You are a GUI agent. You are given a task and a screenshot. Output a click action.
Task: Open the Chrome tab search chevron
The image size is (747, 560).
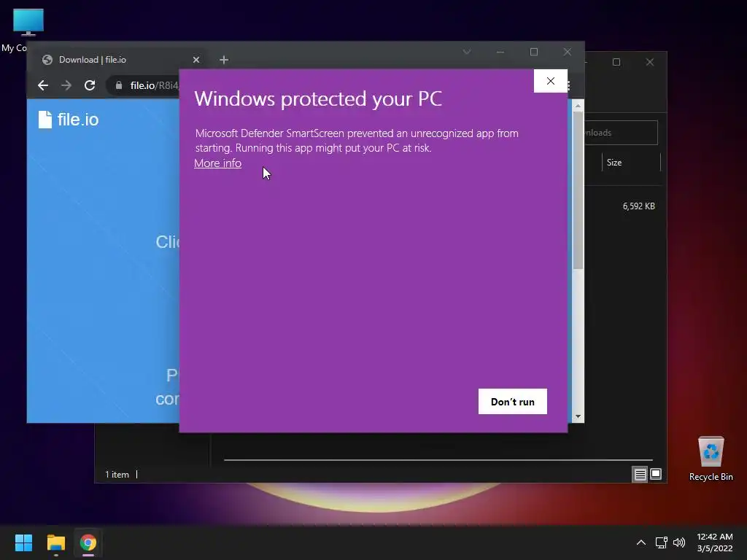467,52
